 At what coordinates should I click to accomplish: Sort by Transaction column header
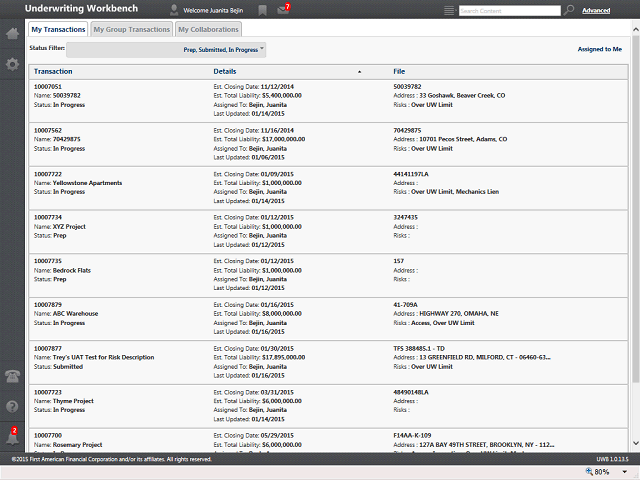53,71
